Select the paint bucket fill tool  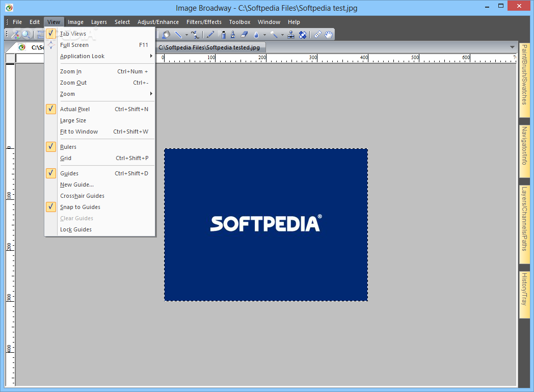point(166,34)
